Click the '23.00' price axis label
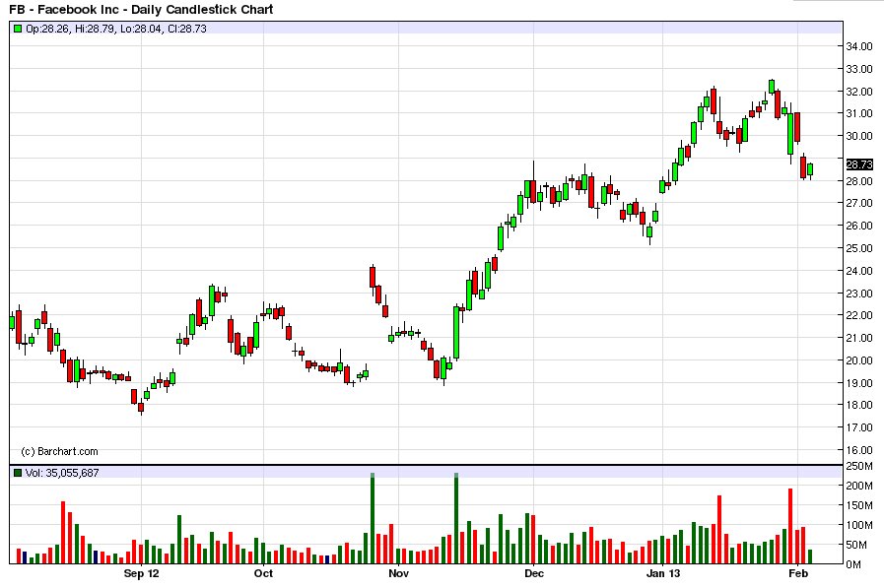Image resolution: width=884 pixels, height=588 pixels. tap(858, 294)
